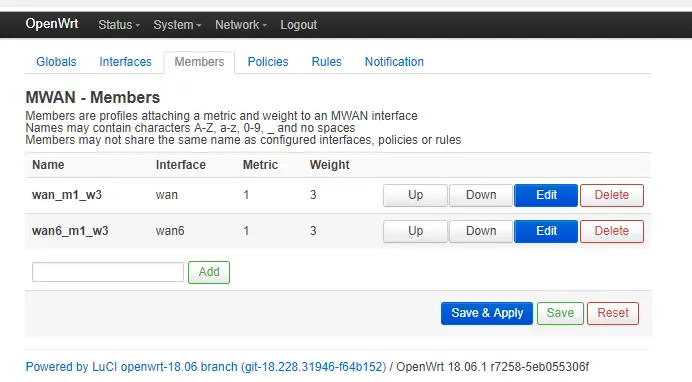Screen dimensions: 692x382
Task: Switch to the Globals tab
Action: point(56,62)
